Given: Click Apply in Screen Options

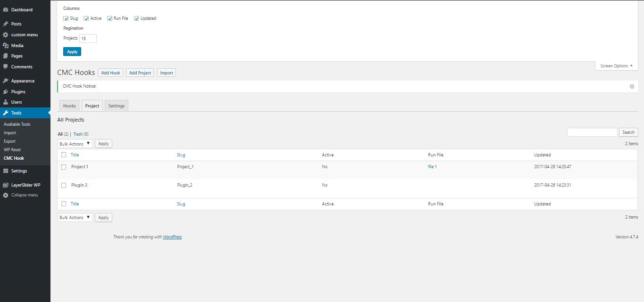Looking at the screenshot, I should pos(72,52).
